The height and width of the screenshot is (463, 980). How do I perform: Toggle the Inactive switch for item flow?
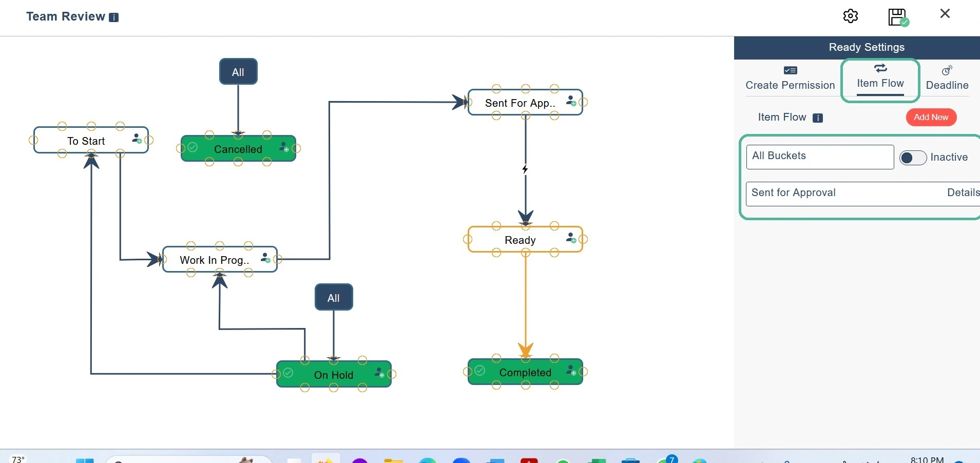(913, 158)
